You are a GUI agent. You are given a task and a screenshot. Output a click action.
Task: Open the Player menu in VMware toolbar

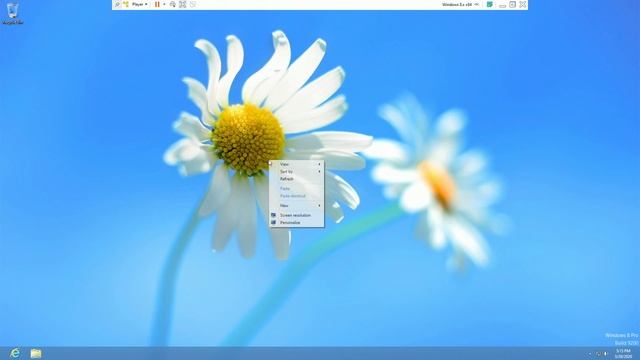click(140, 4)
